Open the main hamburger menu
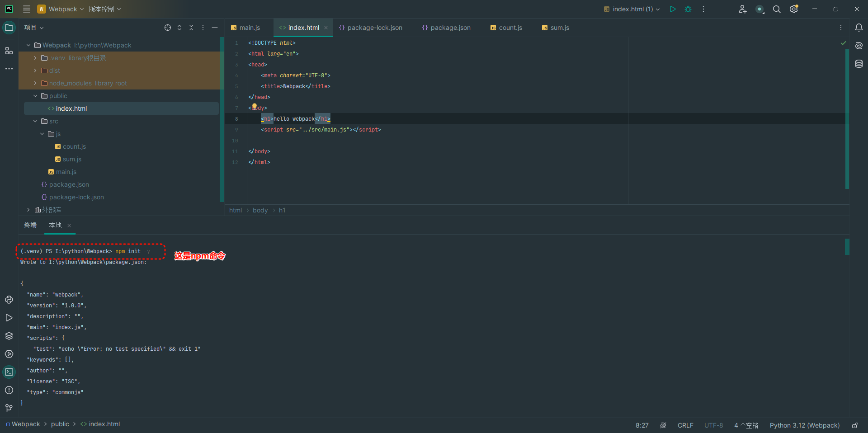The height and width of the screenshot is (433, 868). pos(27,9)
